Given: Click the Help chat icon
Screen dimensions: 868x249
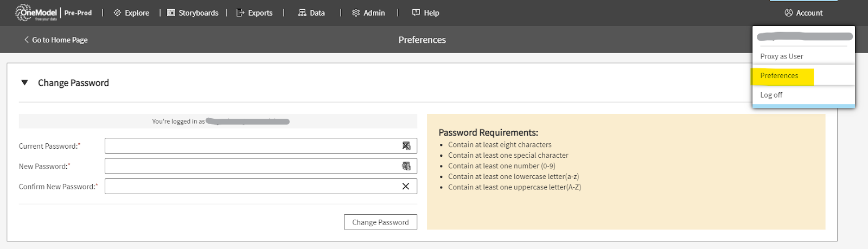Looking at the screenshot, I should (416, 12).
